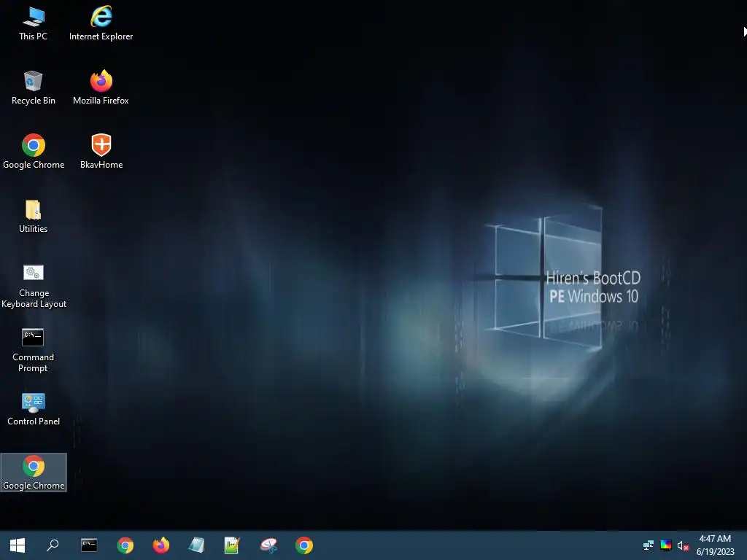Select the Command Prompt desktop shortcut
Screen dimensions: 747x560
[x=33, y=351]
